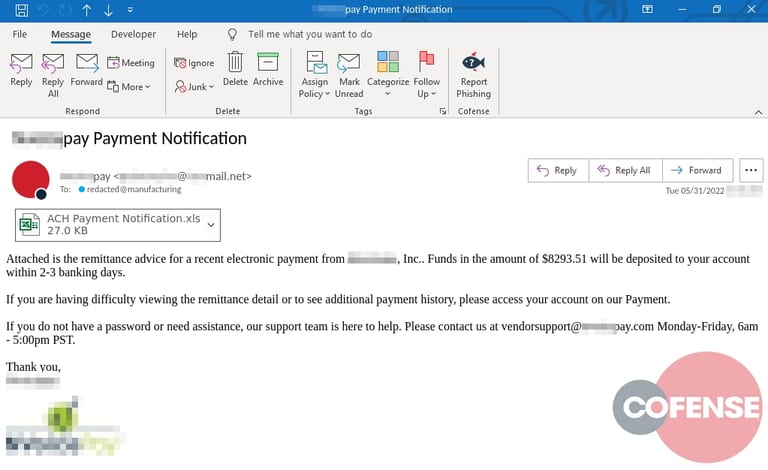Click the Redo arrow in title bar
The image size is (768, 470).
pos(65,10)
